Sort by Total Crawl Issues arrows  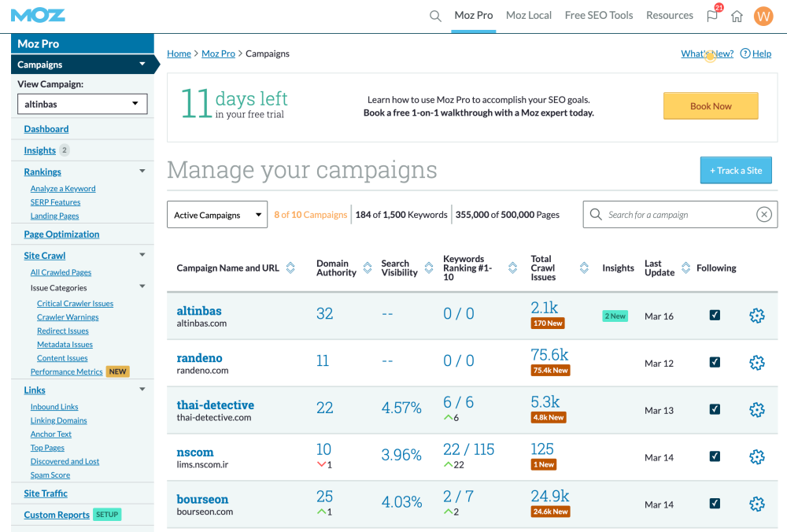pyautogui.click(x=584, y=268)
